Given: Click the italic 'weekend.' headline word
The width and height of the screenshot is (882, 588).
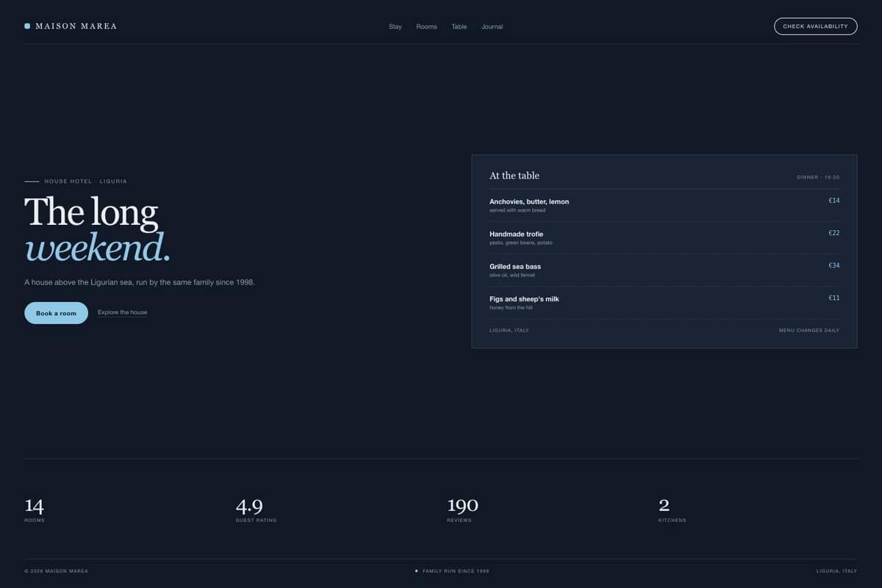Looking at the screenshot, I should [x=97, y=248].
